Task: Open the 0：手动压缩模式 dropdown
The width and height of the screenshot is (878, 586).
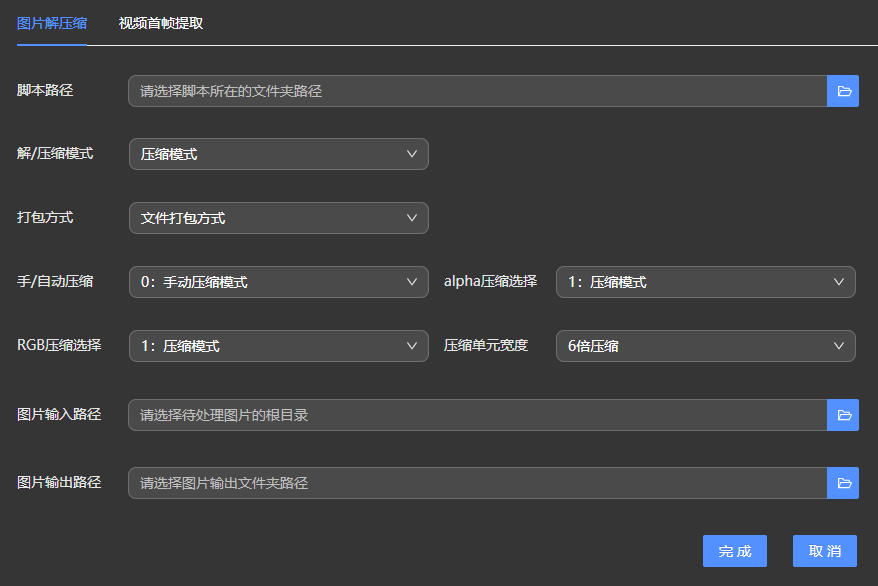Action: pos(270,282)
